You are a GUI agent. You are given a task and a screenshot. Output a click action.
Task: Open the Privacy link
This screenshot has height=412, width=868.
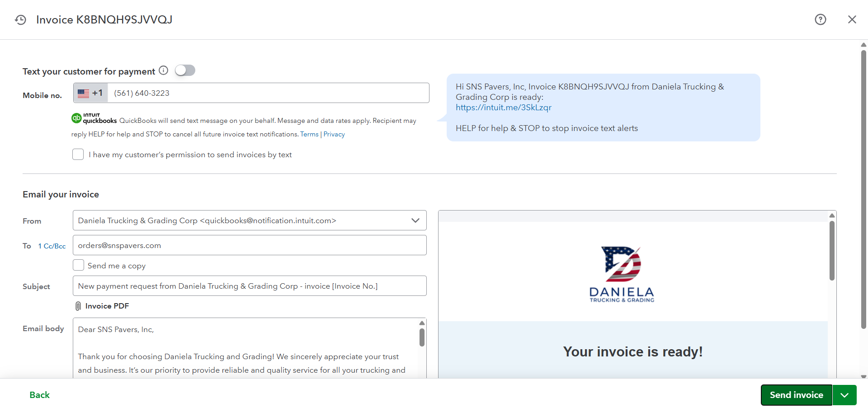coord(334,134)
